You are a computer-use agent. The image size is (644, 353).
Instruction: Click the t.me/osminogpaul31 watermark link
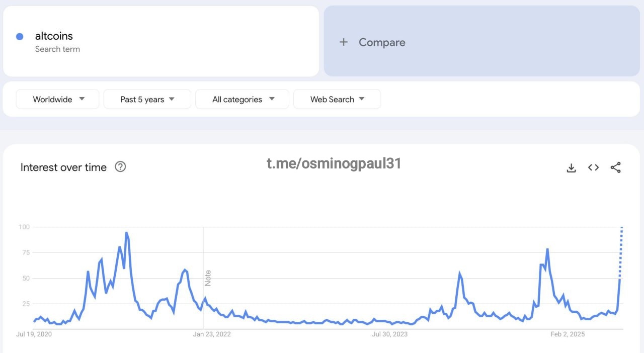tap(334, 163)
